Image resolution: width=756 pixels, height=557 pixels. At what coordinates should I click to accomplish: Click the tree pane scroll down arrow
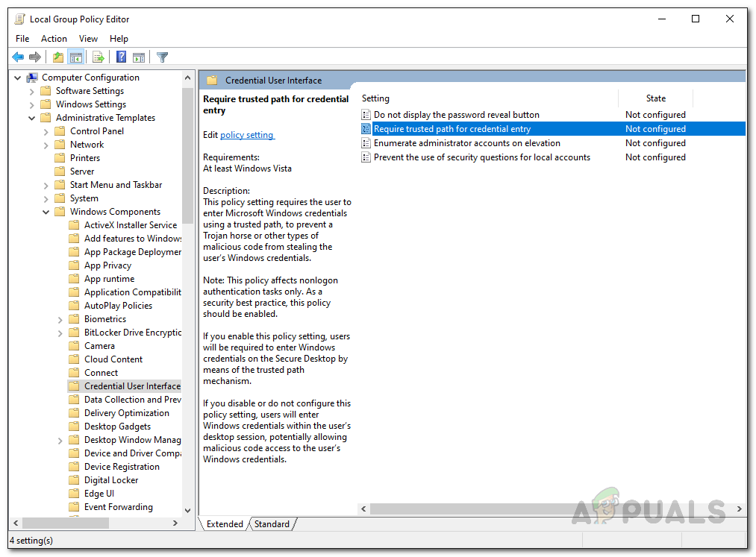(x=187, y=510)
